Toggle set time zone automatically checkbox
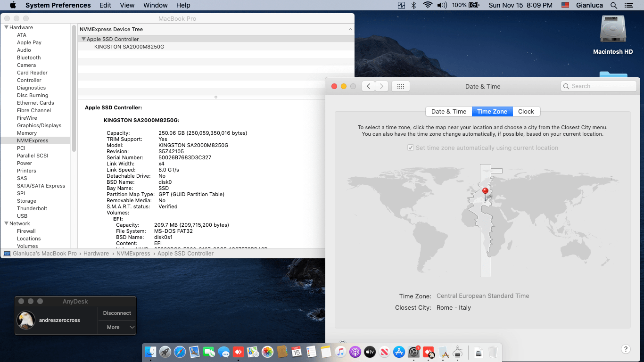The image size is (644, 362). click(x=411, y=148)
